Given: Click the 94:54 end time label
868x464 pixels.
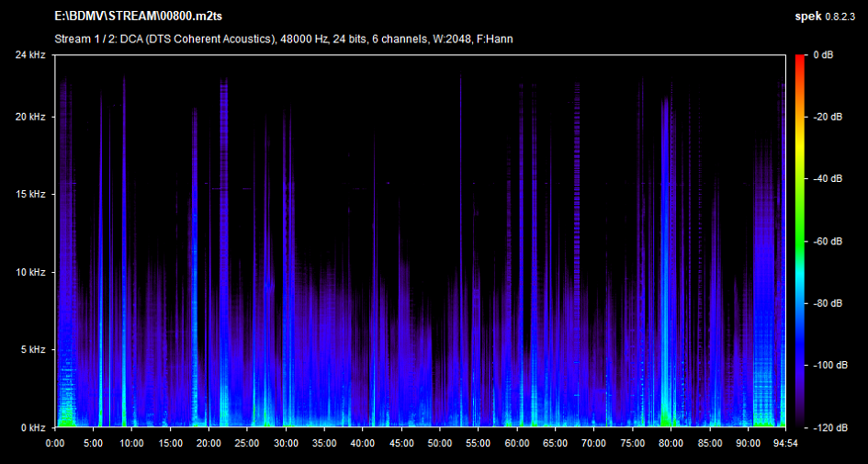Looking at the screenshot, I should 783,442.
